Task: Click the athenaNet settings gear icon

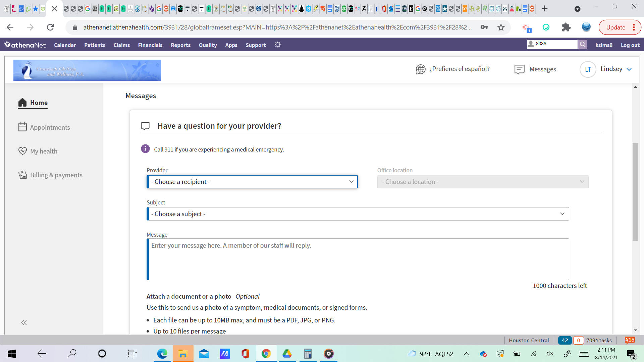Action: click(x=277, y=45)
